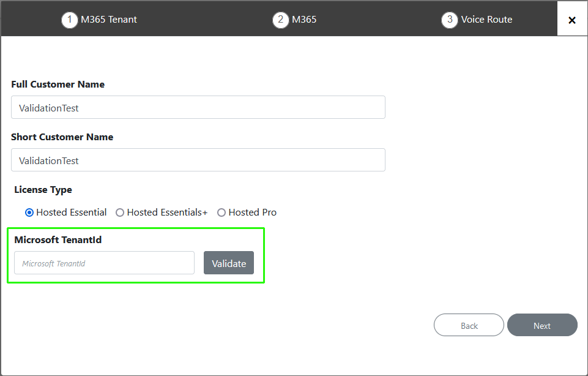The width and height of the screenshot is (588, 376).
Task: Click the Short Customer Name label
Action: click(x=62, y=137)
